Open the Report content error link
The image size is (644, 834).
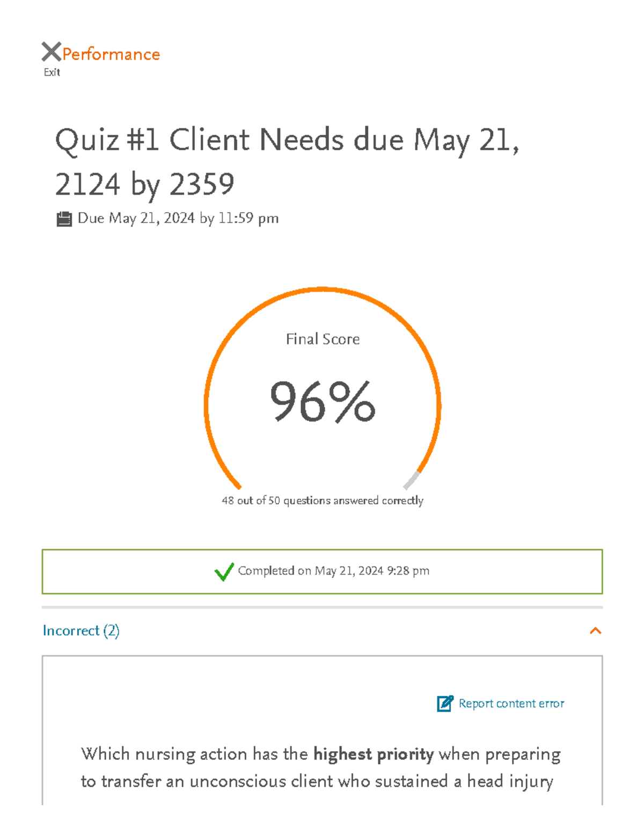510,704
